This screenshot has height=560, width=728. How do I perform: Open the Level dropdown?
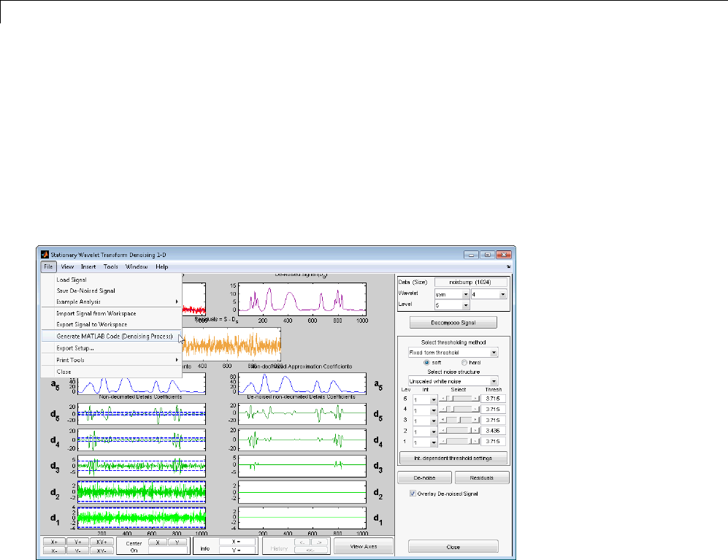(451, 305)
